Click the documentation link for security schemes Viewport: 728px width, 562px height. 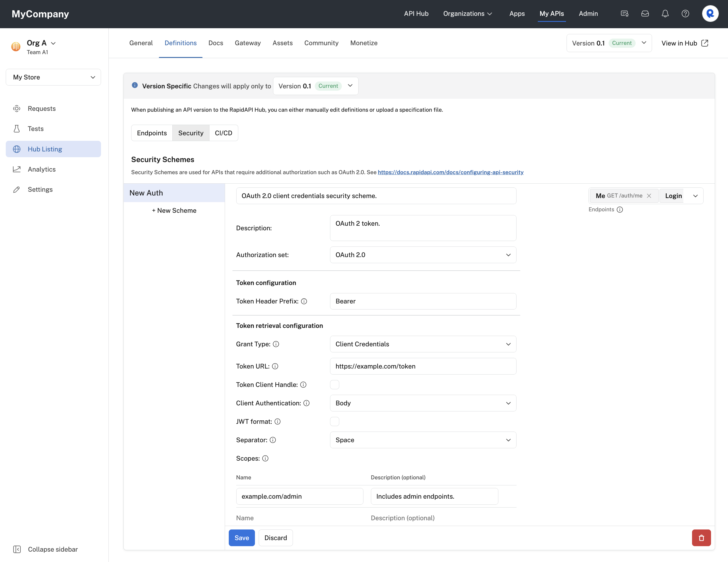[x=451, y=172]
